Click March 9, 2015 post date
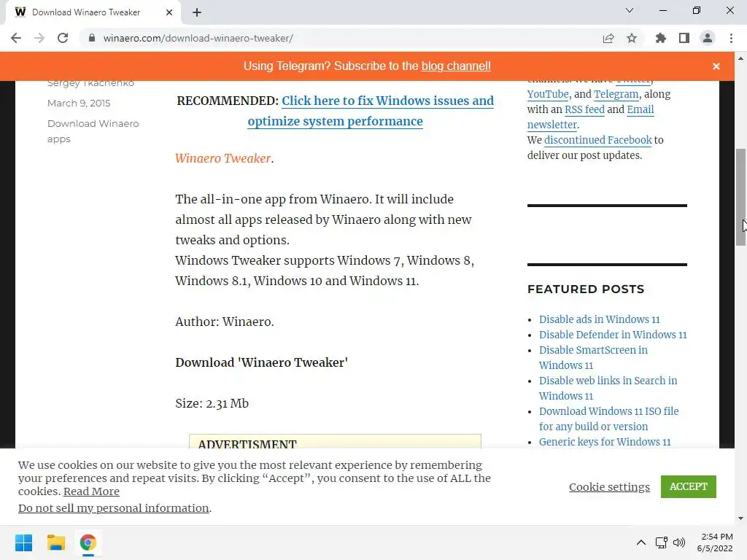The image size is (747, 560). pos(79,103)
